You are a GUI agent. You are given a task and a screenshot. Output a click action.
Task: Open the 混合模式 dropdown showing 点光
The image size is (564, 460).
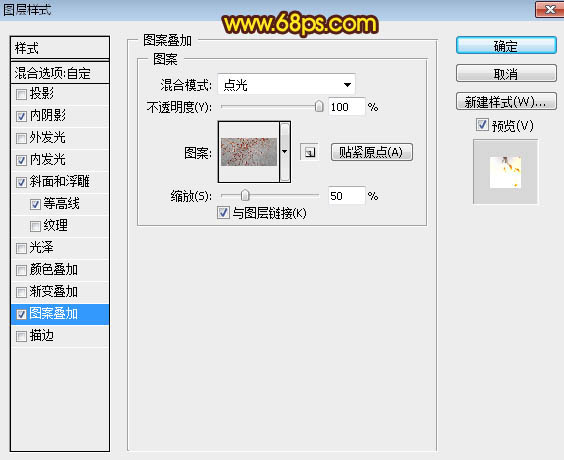(287, 85)
